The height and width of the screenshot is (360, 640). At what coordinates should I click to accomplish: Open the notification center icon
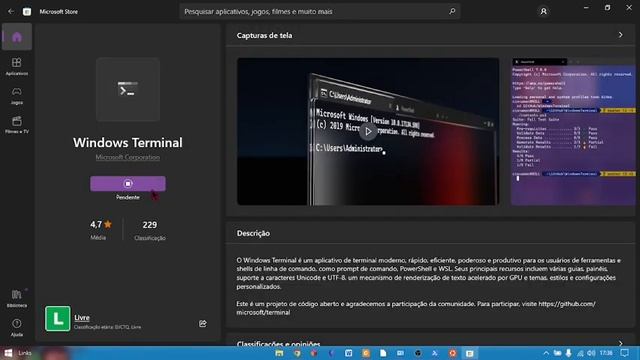(624, 353)
